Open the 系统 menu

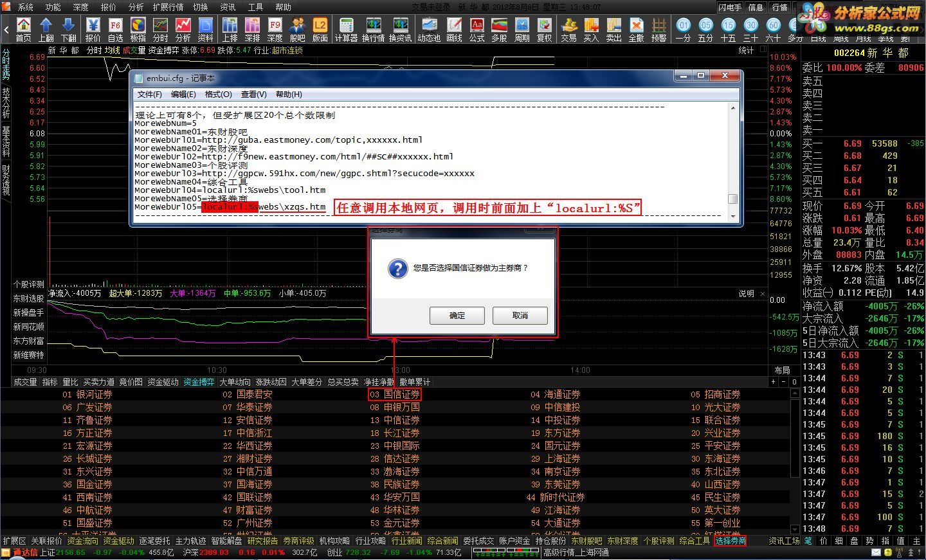click(25, 7)
